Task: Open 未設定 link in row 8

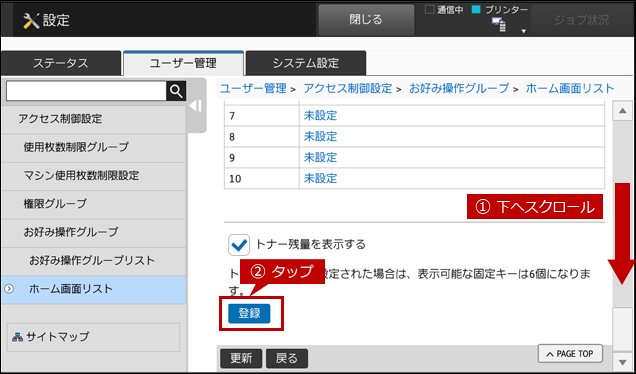Action: pos(320,136)
